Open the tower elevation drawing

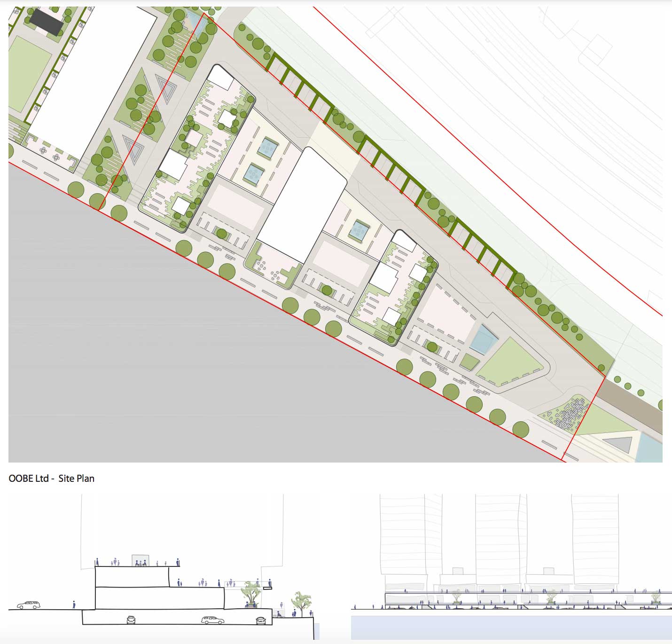[511, 566]
